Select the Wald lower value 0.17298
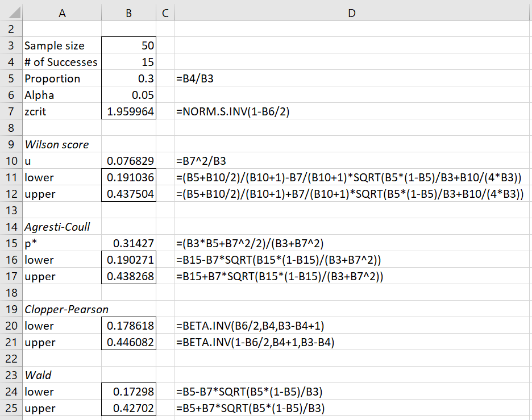 pyautogui.click(x=128, y=392)
